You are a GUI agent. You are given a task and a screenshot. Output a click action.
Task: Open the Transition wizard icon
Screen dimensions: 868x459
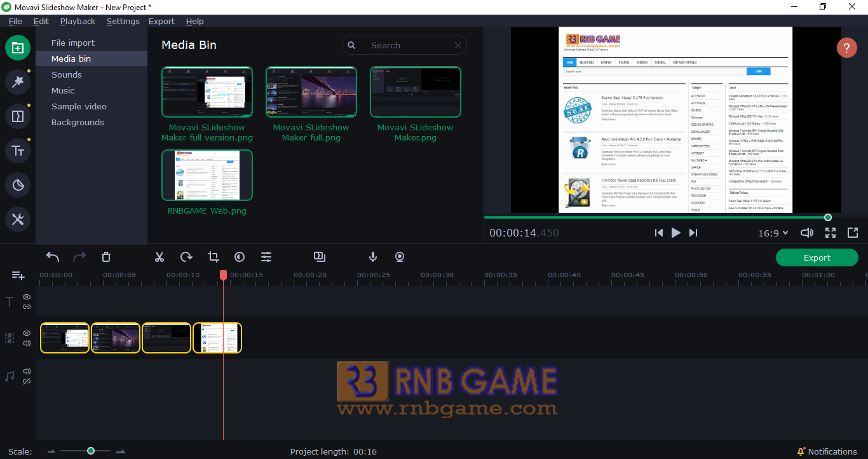[320, 257]
